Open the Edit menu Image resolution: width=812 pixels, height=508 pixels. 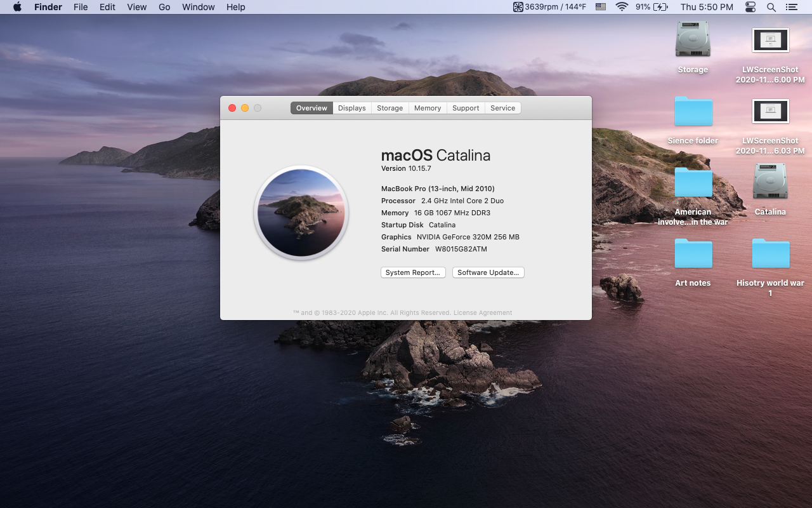pyautogui.click(x=107, y=7)
